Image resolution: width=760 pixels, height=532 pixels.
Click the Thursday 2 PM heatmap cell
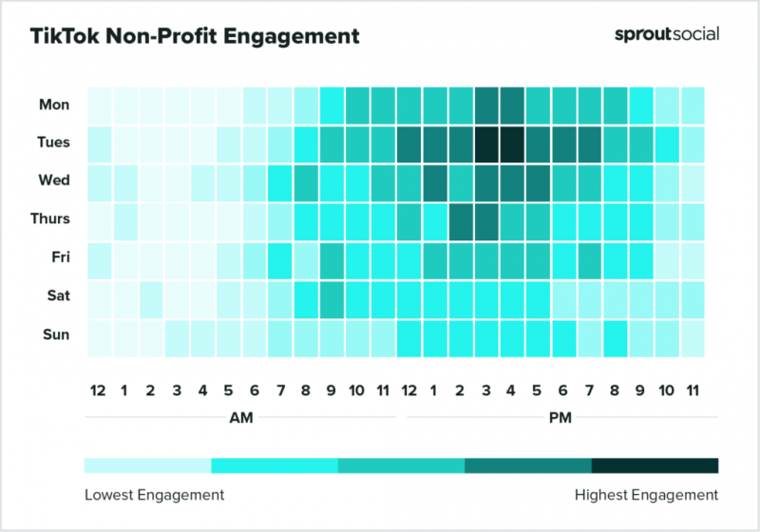coord(461,222)
